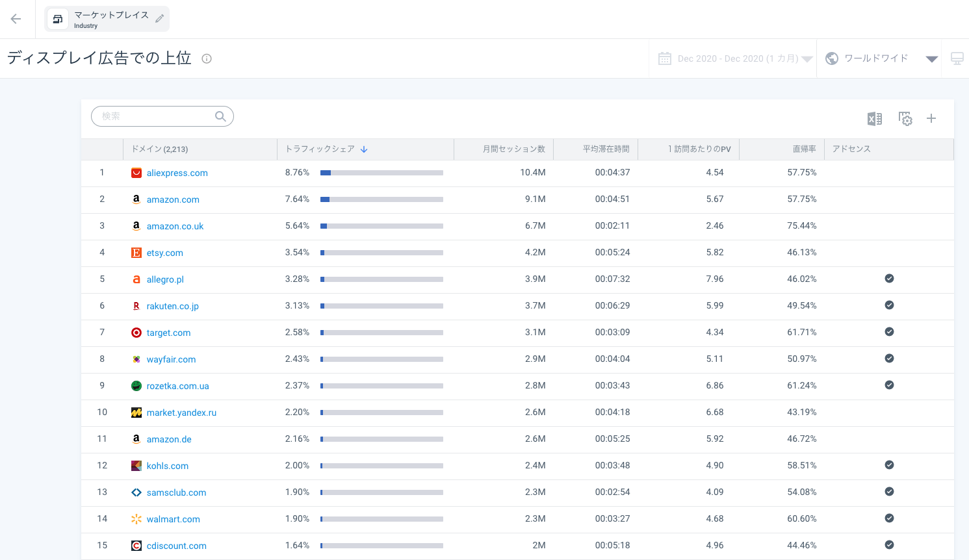
Task: Click the etsy.com traffic share bar
Action: coord(381,253)
